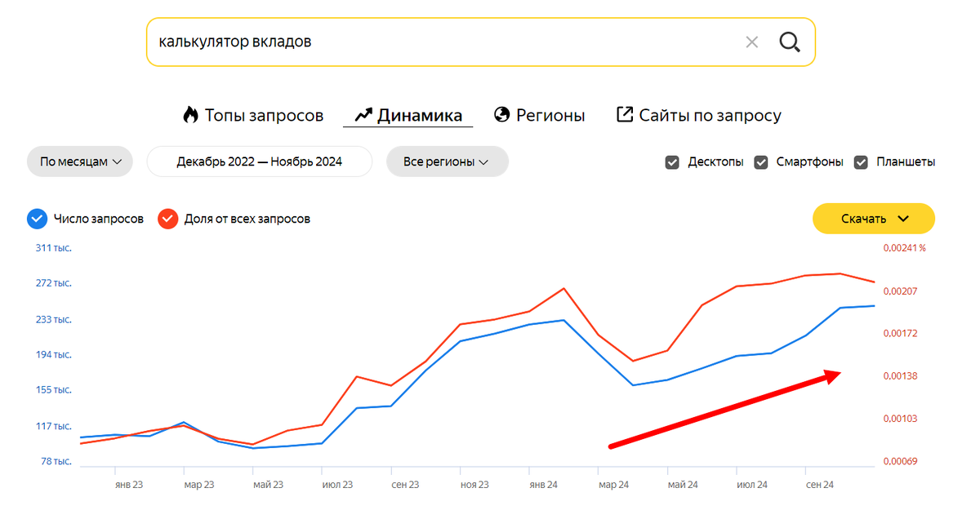Click the red Доля от всех запросов legend icon
Viewport: 980px width, 510px height.
point(167,219)
